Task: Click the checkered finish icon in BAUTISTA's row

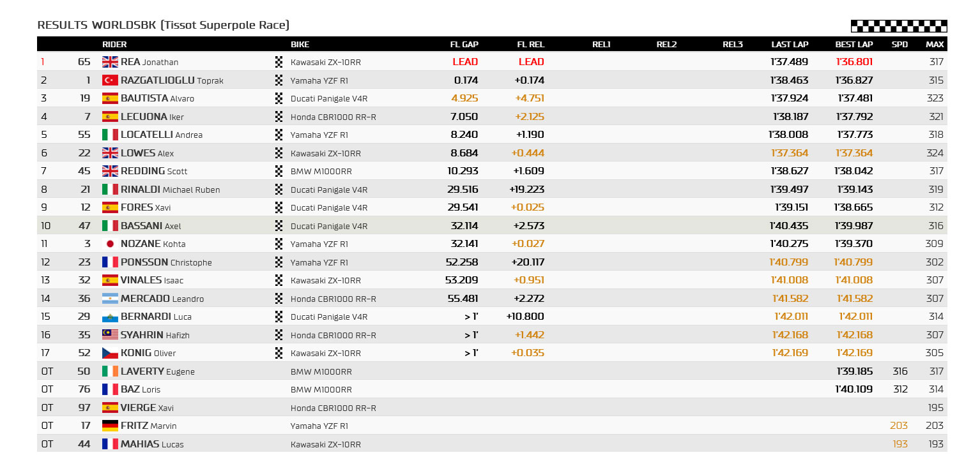Action: (x=279, y=98)
